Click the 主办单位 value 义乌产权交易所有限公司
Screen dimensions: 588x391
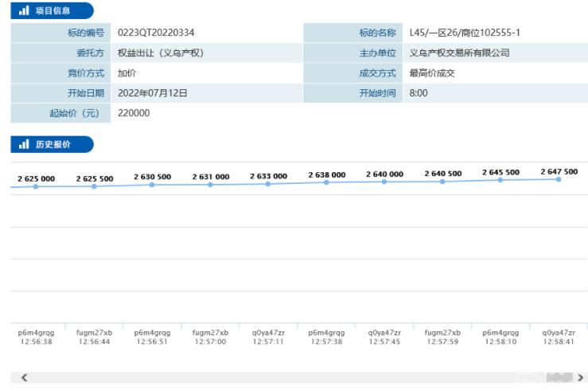pos(459,53)
